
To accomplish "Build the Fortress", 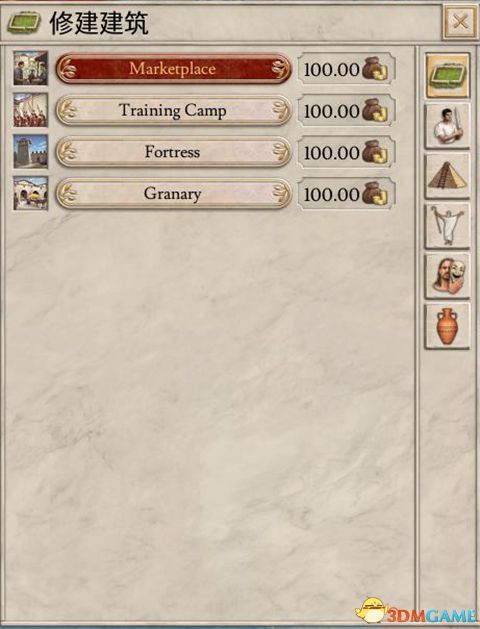I will [x=173, y=152].
